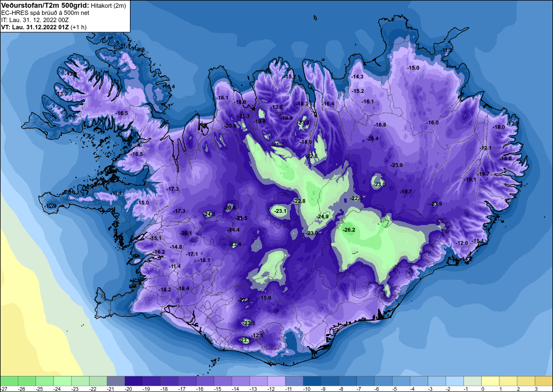
Task: Click the -23.3 temperature label
Action: pyautogui.click(x=249, y=323)
